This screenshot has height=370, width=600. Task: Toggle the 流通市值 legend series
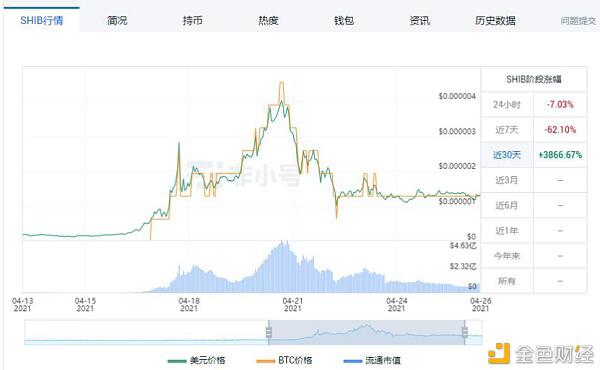pos(372,360)
